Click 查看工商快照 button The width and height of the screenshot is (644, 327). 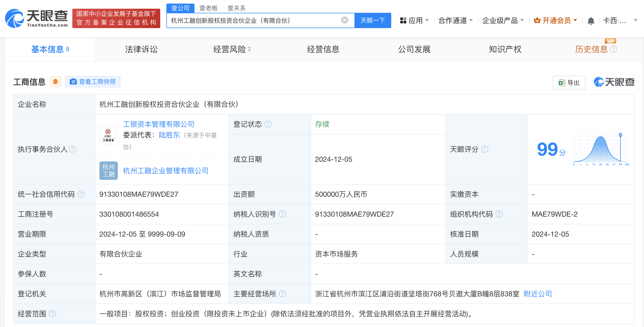(x=93, y=82)
